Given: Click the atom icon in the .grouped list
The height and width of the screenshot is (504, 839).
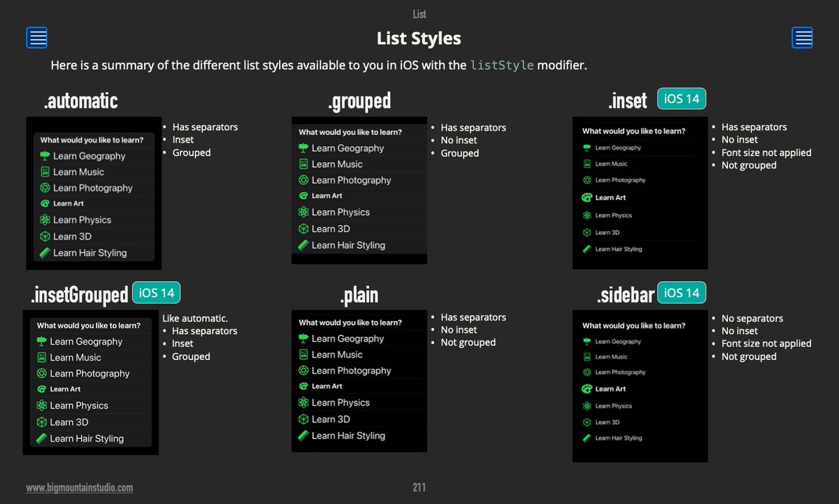Looking at the screenshot, I should click(x=303, y=212).
